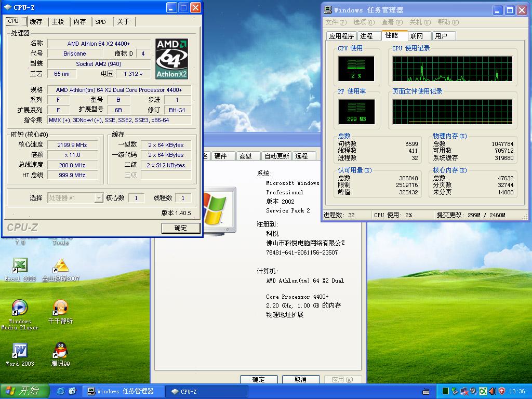Click Internet Explorer quick launch icon

coord(61,391)
